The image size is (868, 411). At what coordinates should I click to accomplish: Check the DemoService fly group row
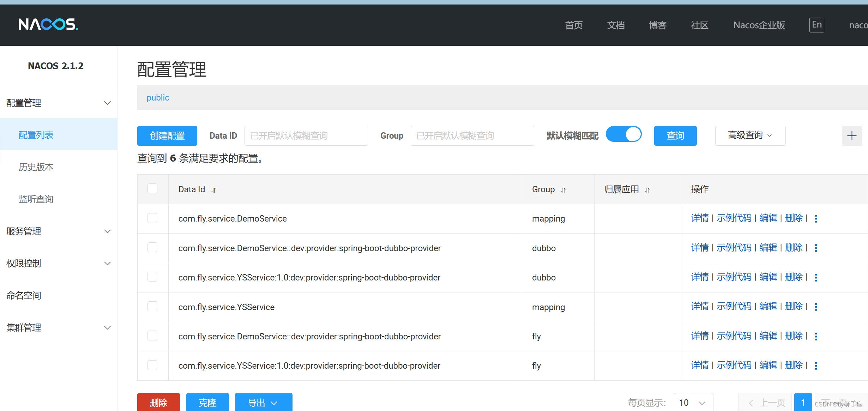pyautogui.click(x=152, y=336)
